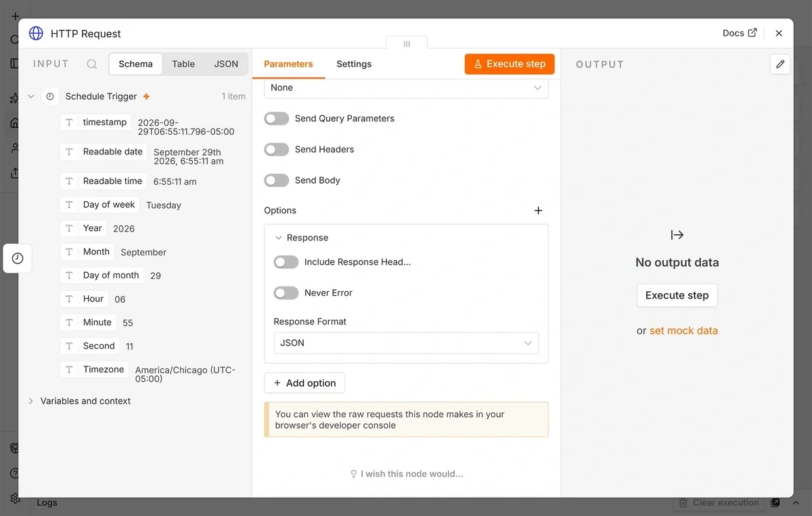The image size is (812, 516).
Task: Switch input view to Table
Action: (x=183, y=64)
